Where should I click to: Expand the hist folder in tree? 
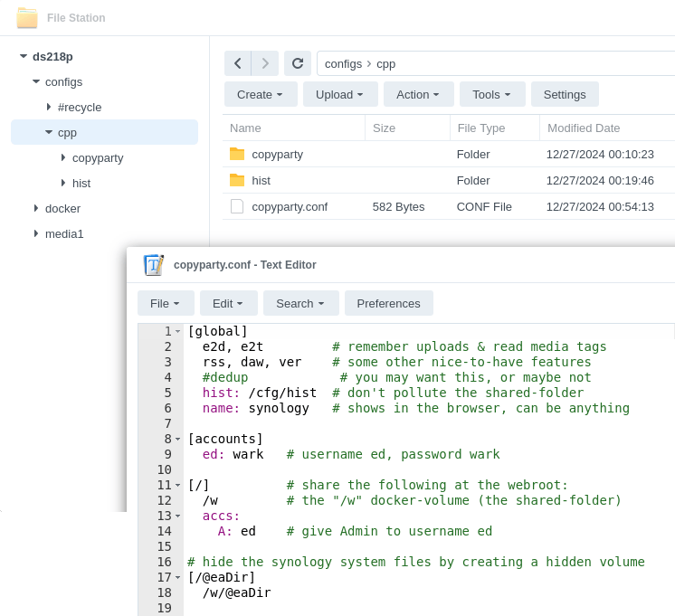click(63, 183)
